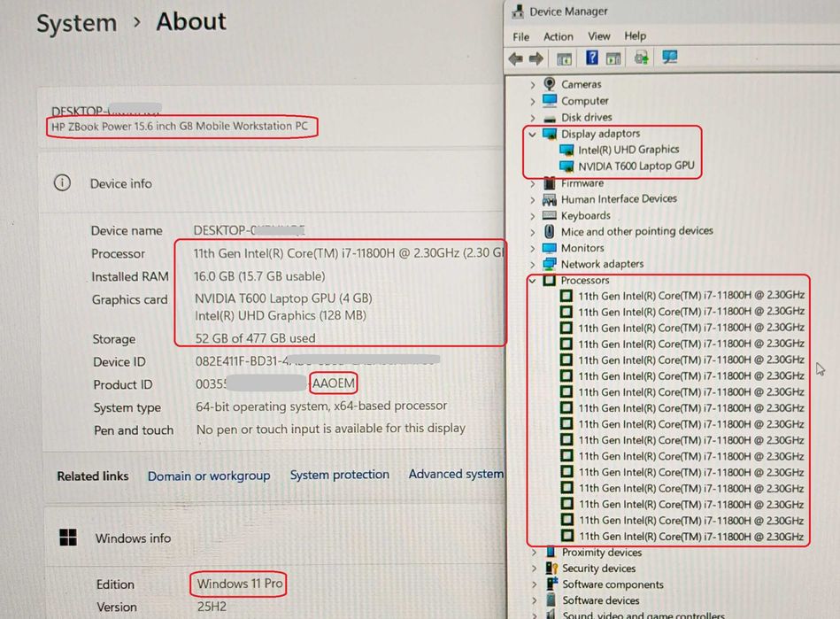840x619 pixels.
Task: Click the Firmware chip icon in the device tree
Action: tap(549, 183)
